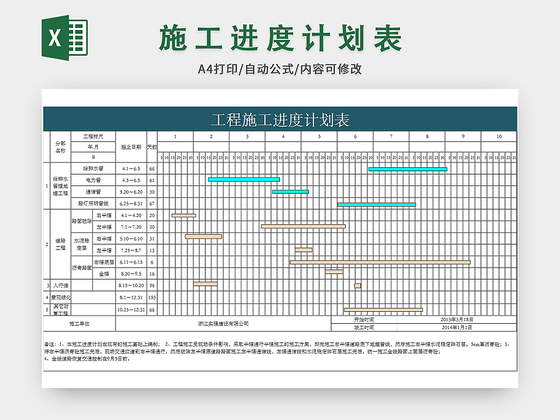560x420 pixels.
Task: Click the days cell showing 153
Action: pos(152,298)
